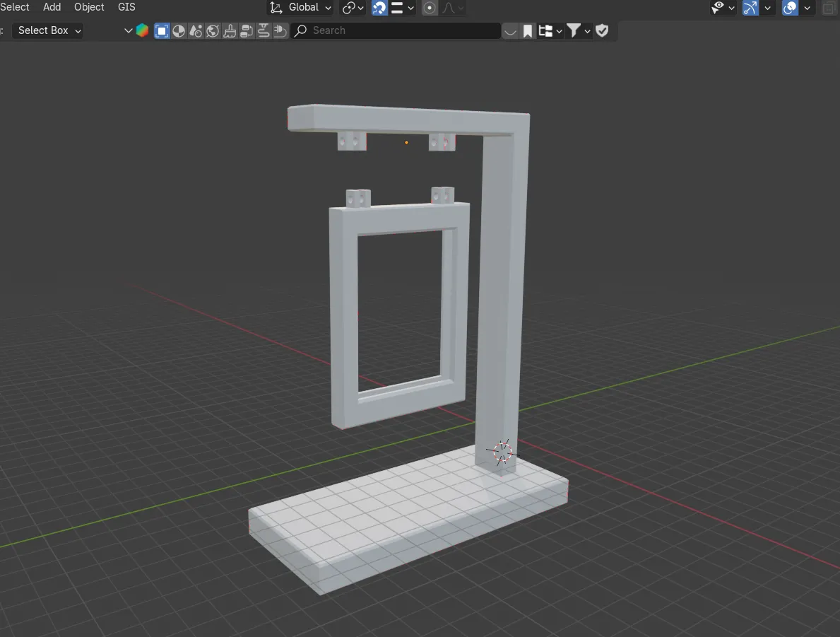Screen dimensions: 840x637
Task: Click the stamp-like filter icon left of Search
Action: tap(280, 30)
